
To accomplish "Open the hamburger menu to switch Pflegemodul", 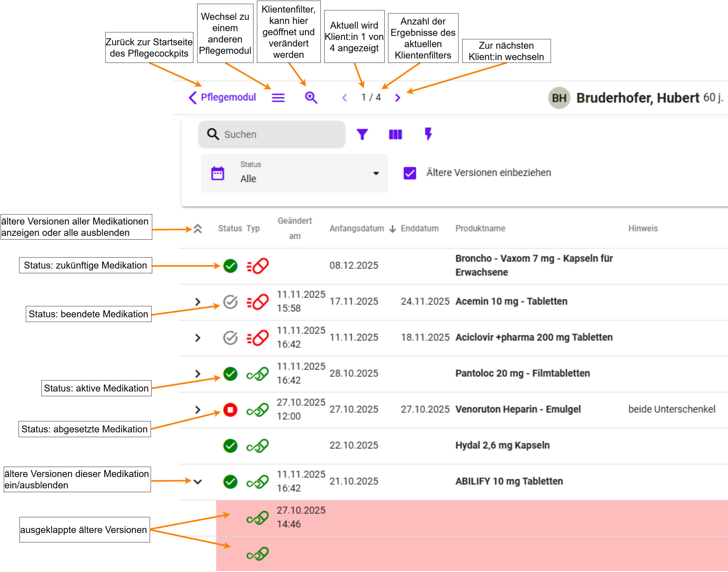I will pyautogui.click(x=278, y=98).
